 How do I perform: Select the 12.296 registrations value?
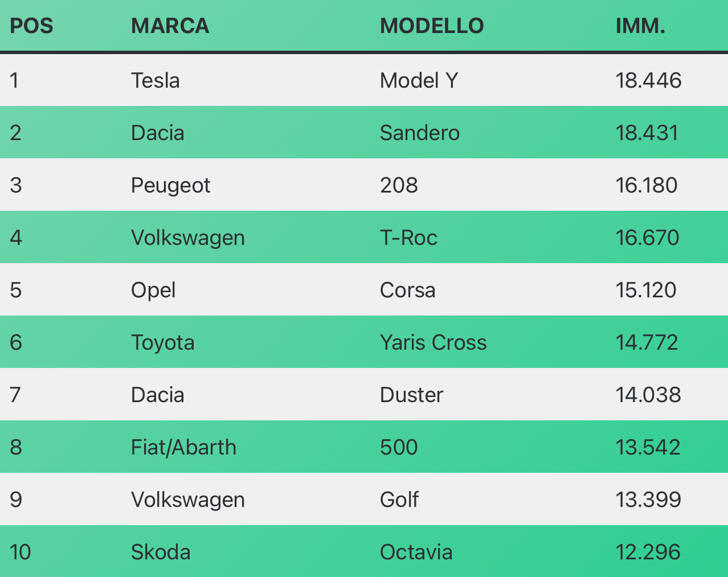[x=648, y=552]
